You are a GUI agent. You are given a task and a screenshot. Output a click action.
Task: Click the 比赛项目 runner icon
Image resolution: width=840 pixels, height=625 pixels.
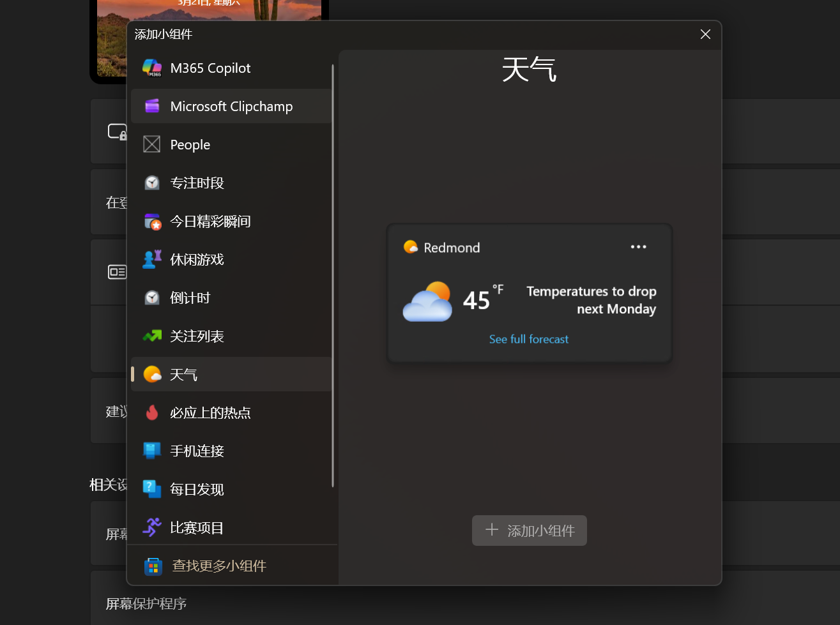coord(152,527)
